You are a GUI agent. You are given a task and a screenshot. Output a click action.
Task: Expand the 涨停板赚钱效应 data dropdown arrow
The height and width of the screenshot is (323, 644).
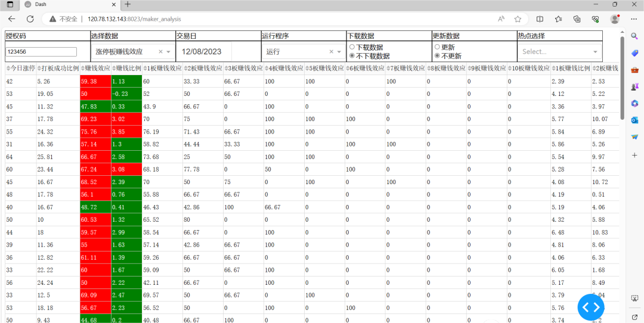tap(168, 52)
